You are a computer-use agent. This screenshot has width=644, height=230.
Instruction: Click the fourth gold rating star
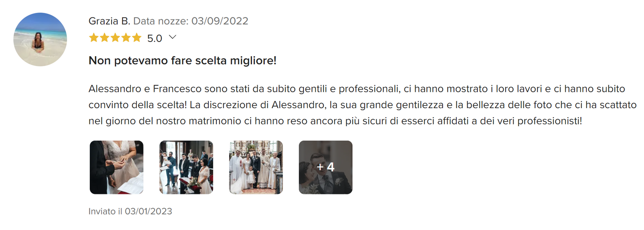click(x=126, y=38)
